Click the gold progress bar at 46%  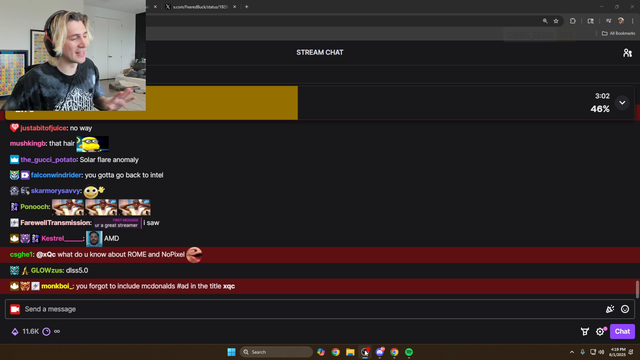pos(222,102)
